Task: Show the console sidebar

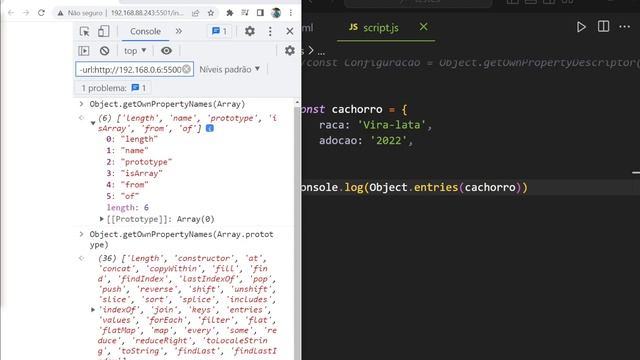Action: 84,51
